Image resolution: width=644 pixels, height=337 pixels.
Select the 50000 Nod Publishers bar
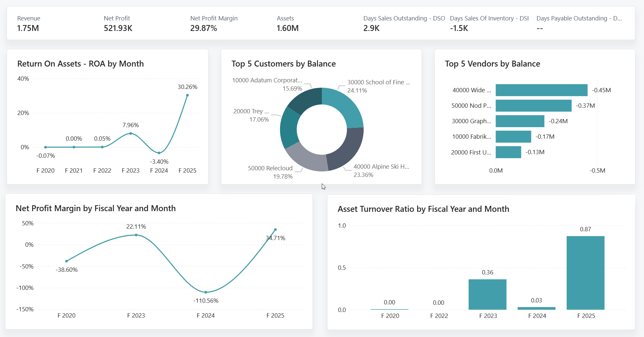533,106
